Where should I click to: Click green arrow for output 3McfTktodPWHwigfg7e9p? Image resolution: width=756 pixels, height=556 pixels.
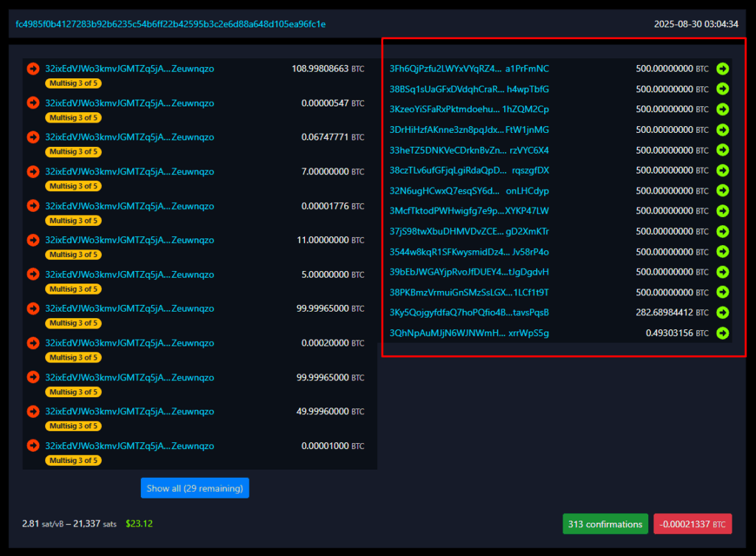[x=722, y=211]
